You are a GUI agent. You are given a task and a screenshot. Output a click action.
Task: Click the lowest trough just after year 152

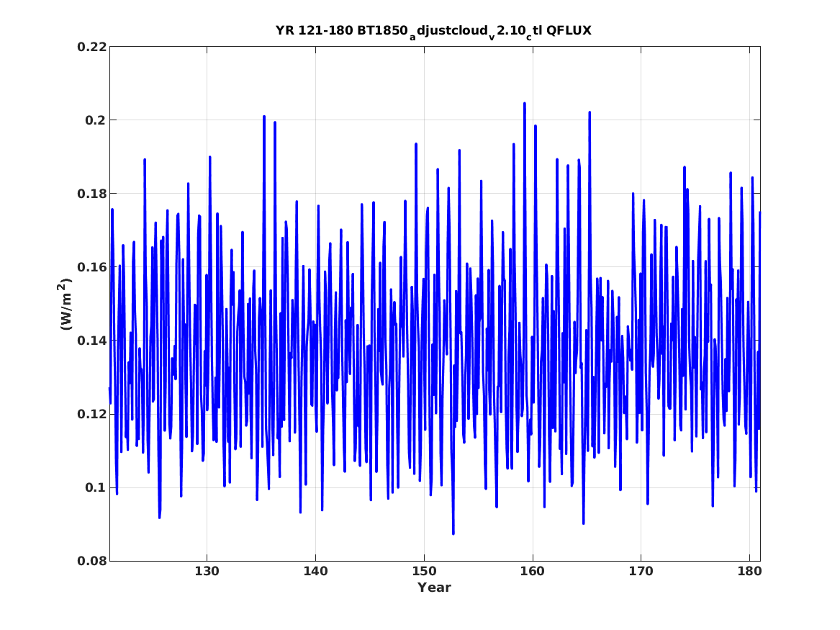pyautogui.click(x=453, y=533)
